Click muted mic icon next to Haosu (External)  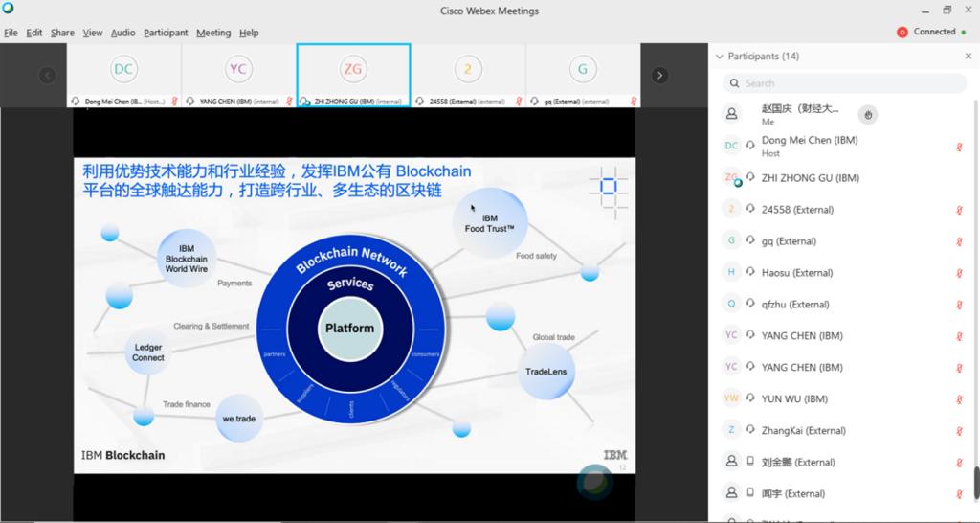click(959, 273)
